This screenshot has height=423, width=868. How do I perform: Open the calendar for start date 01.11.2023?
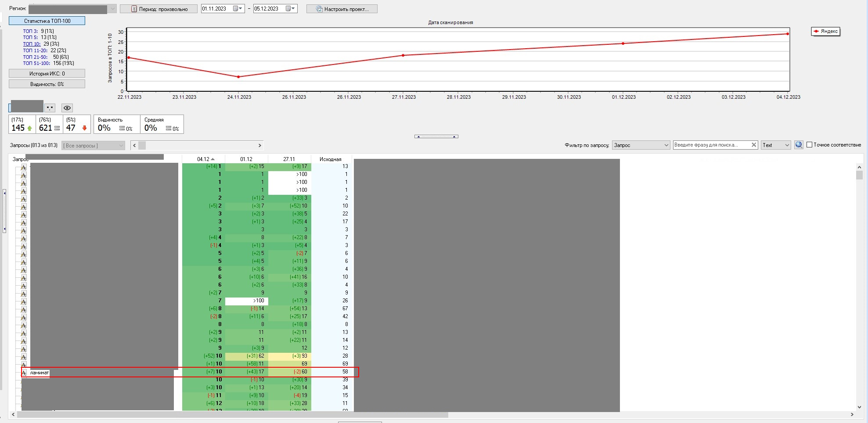tap(238, 9)
